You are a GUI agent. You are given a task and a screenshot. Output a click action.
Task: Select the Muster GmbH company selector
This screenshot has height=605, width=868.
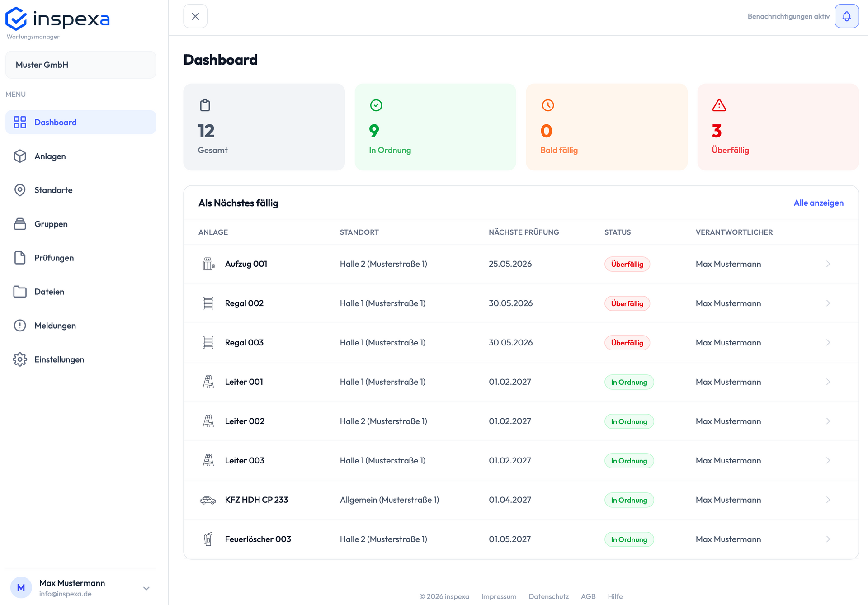(80, 65)
